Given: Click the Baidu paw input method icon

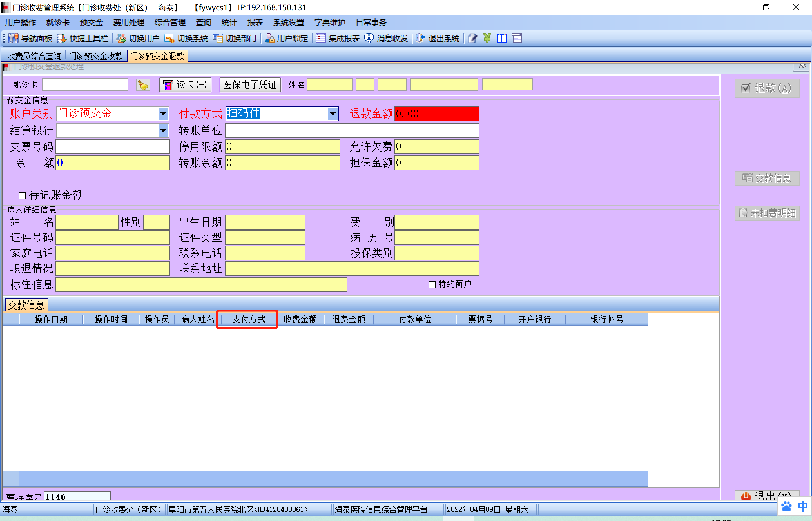Looking at the screenshot, I should coord(786,506).
